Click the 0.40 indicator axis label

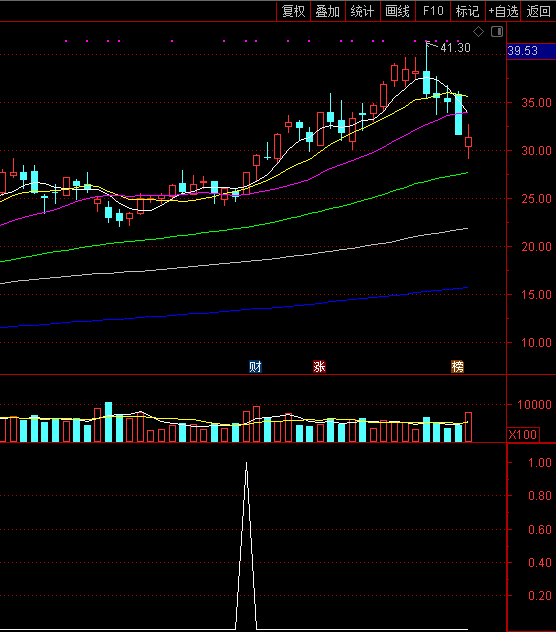[x=540, y=562]
